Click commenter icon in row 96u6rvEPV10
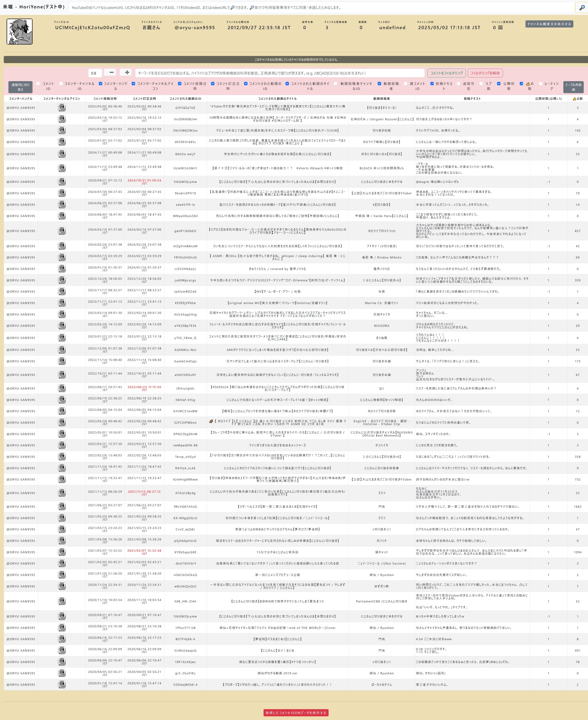 point(62,193)
